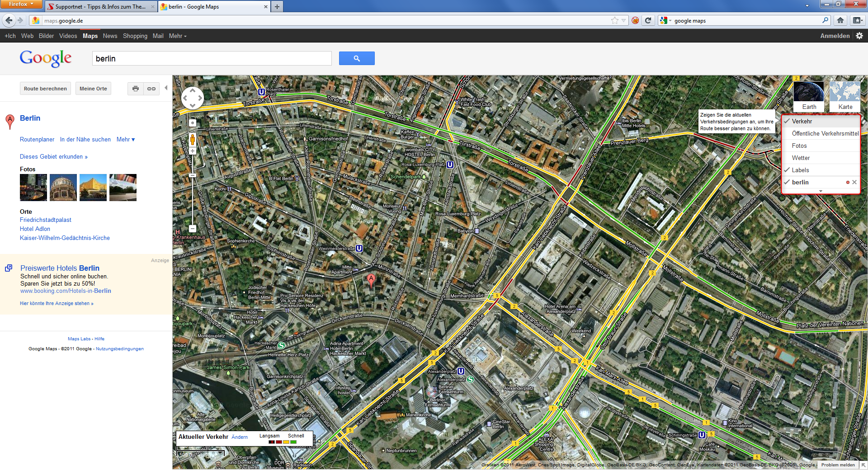Open the print map icon
This screenshot has height=470, width=868.
click(135, 89)
